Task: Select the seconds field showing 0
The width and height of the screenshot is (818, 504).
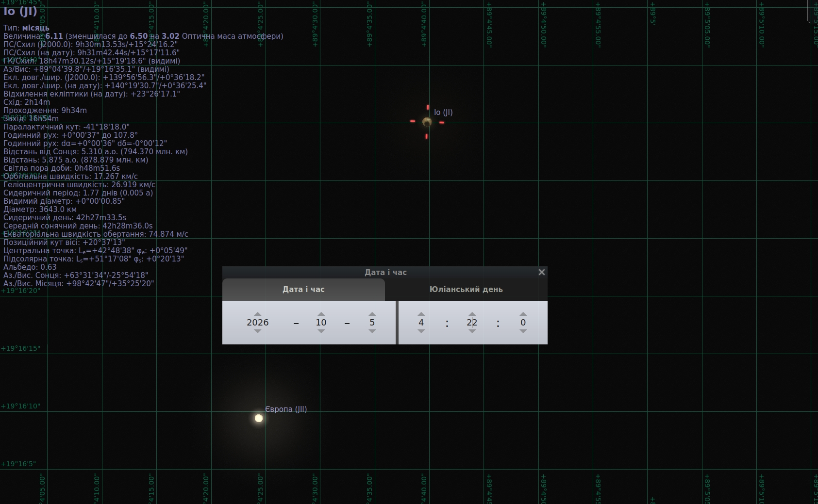Action: coord(523,323)
